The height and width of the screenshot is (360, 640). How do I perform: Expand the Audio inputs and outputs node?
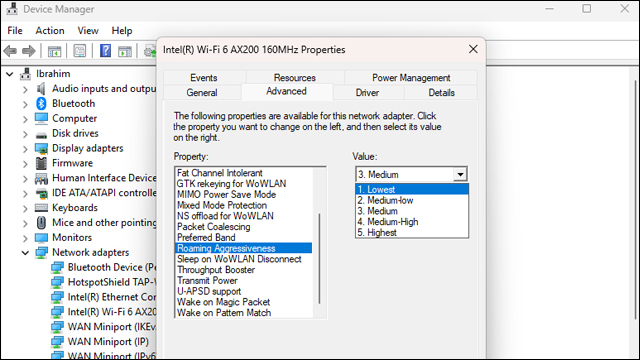point(25,89)
